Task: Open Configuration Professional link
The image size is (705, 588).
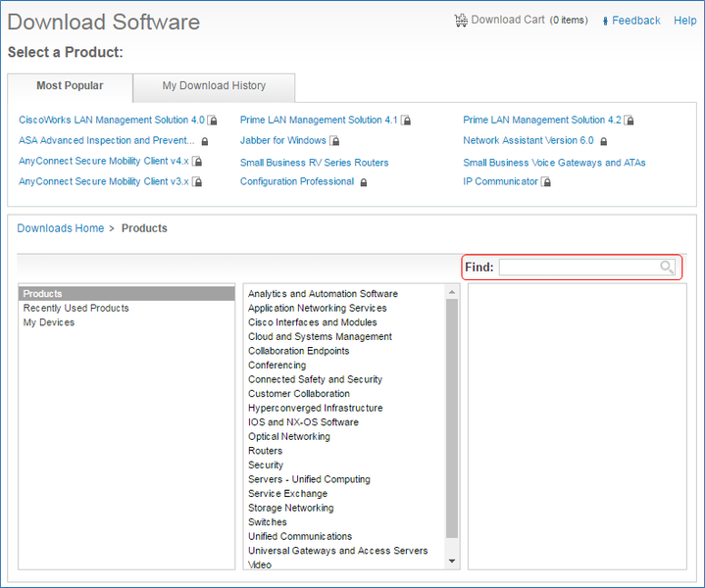Action: coord(297,181)
